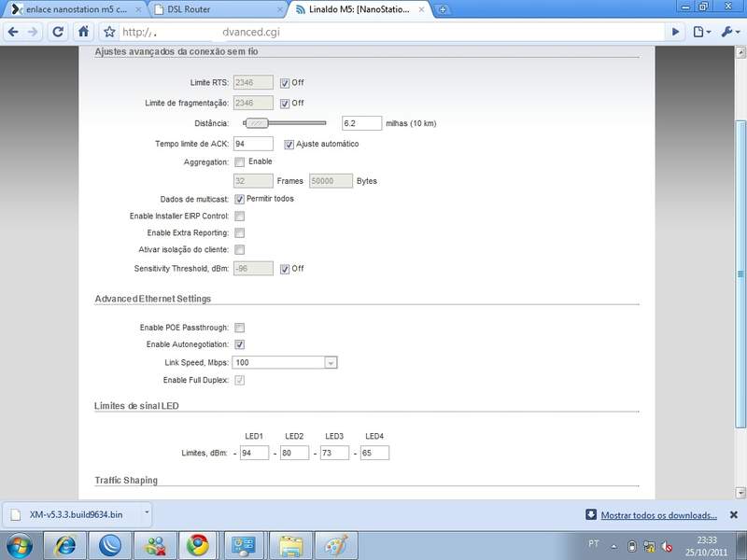
Task: Reload the current page
Action: click(58, 32)
